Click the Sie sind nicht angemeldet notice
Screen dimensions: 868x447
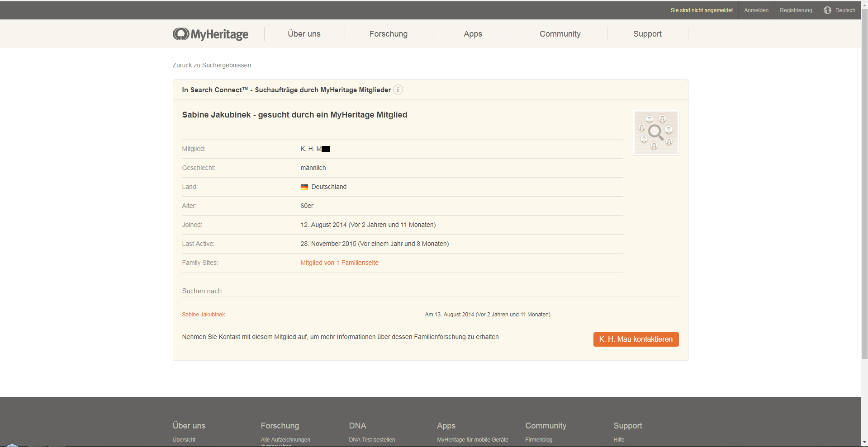[702, 10]
